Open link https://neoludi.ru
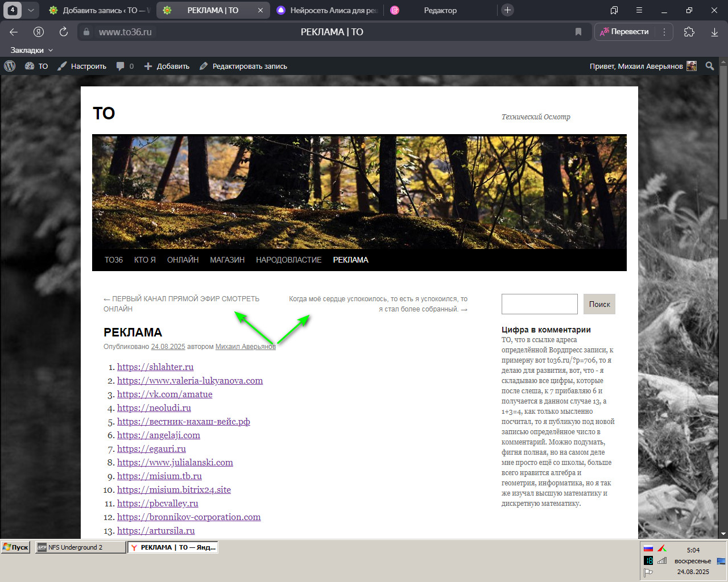The height and width of the screenshot is (582, 728). click(154, 408)
